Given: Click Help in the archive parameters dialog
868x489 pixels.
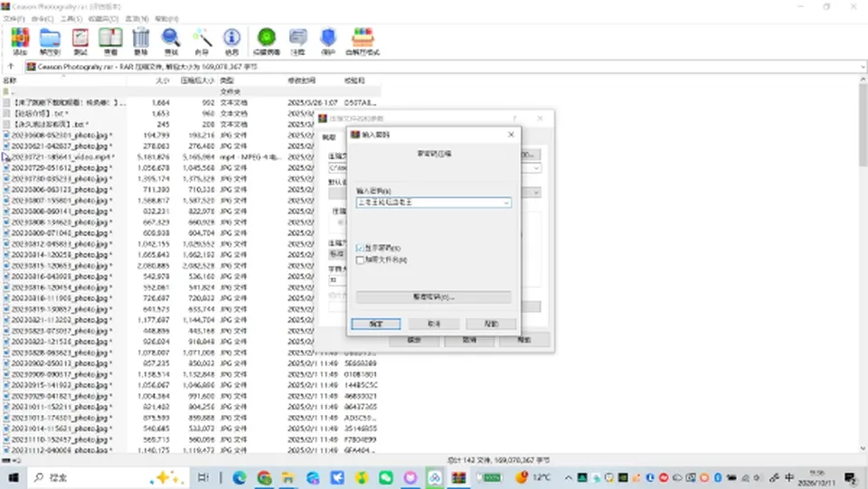Looking at the screenshot, I should pos(524,340).
